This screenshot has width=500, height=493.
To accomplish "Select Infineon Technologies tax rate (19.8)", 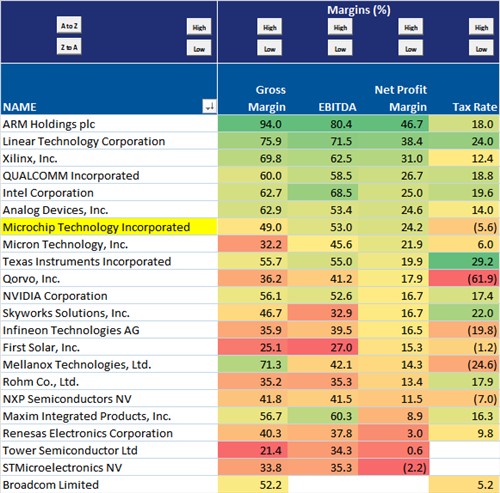I will click(x=464, y=330).
